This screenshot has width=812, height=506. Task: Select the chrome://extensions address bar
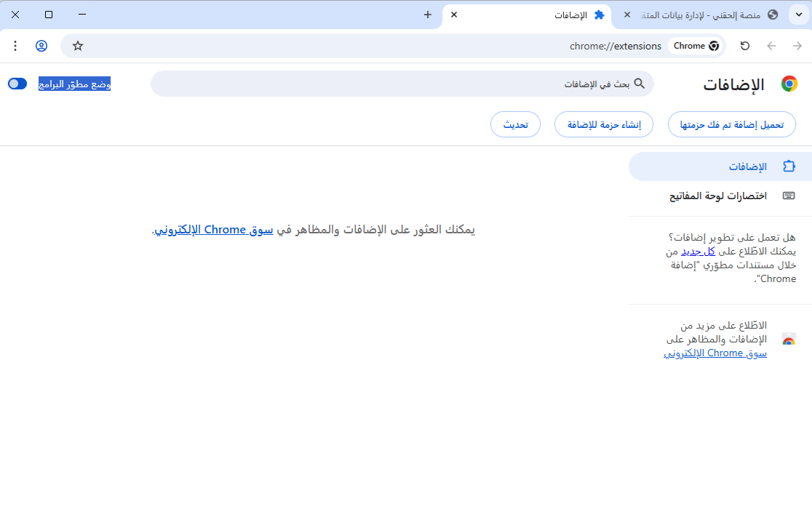click(616, 45)
